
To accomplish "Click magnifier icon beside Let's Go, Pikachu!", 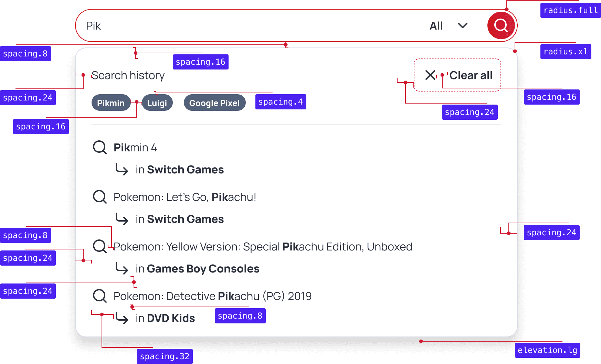I will 100,197.
